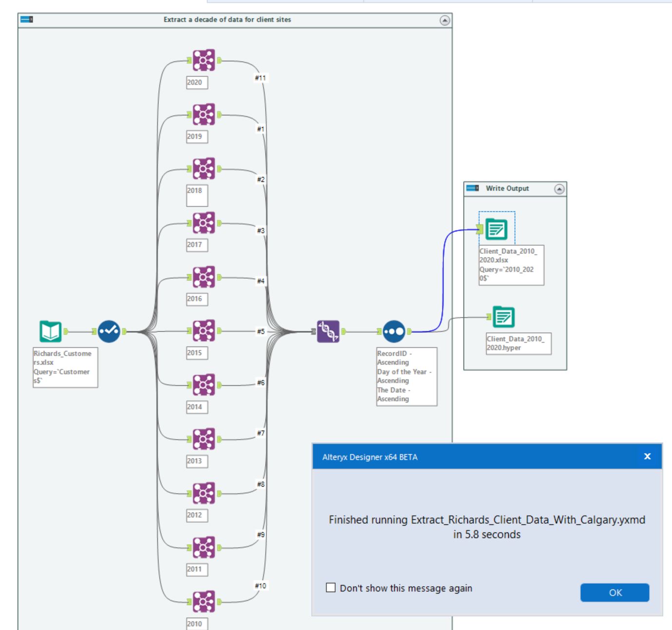Click the '#4' connection label

pyautogui.click(x=261, y=281)
